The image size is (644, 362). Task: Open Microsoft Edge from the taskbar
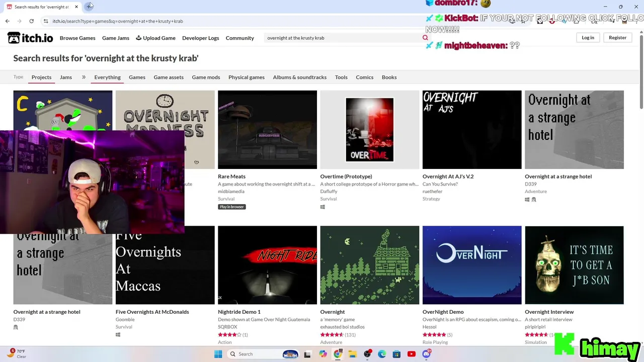(x=382, y=354)
